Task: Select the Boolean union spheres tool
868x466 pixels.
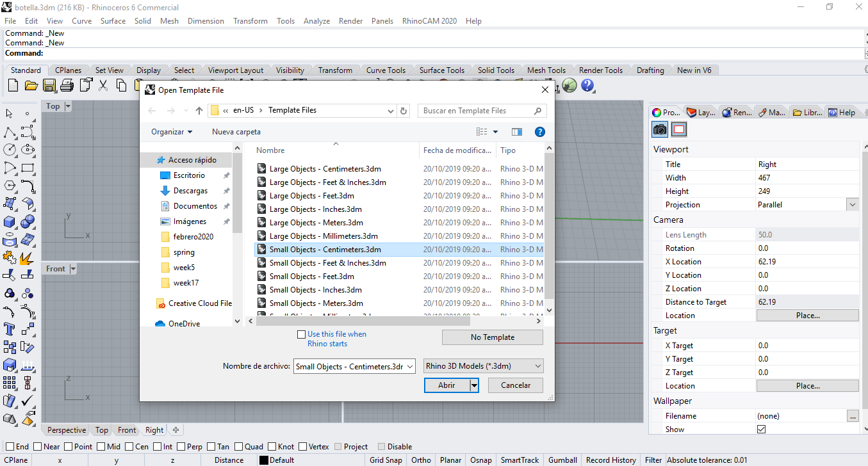Action: [28, 222]
